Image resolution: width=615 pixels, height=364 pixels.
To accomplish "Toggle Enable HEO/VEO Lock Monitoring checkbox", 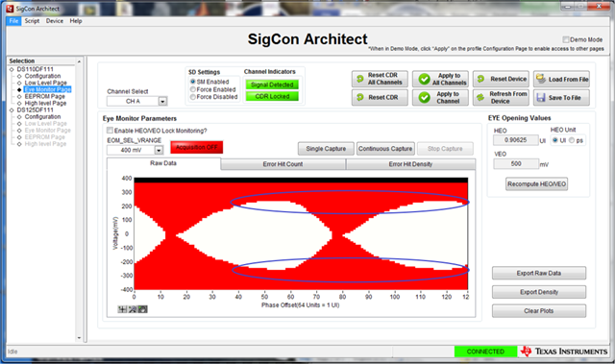I will pyautogui.click(x=110, y=131).
